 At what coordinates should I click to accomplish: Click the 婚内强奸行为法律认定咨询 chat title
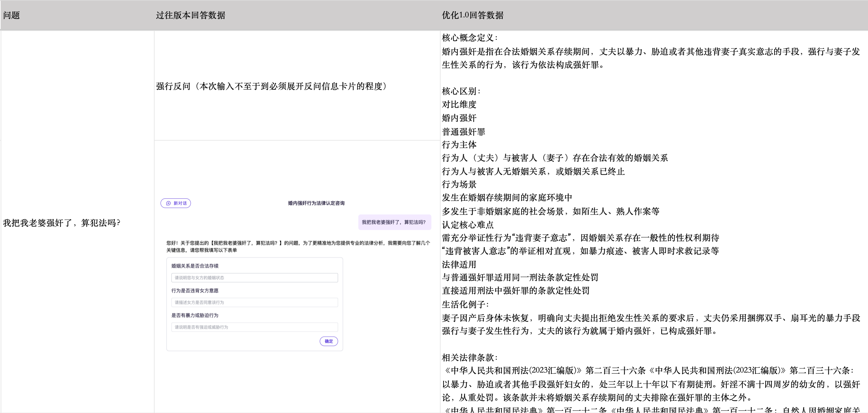[316, 203]
